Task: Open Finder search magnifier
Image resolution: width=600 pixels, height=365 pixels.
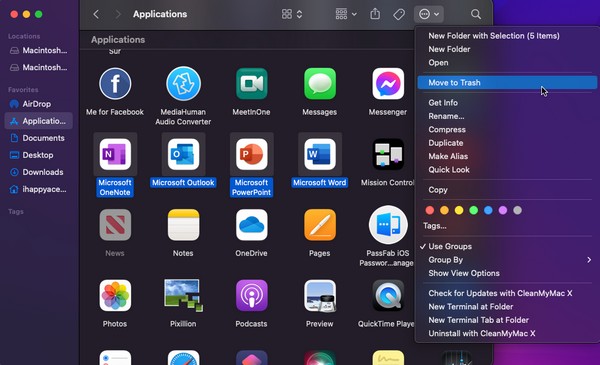Action: click(x=476, y=14)
